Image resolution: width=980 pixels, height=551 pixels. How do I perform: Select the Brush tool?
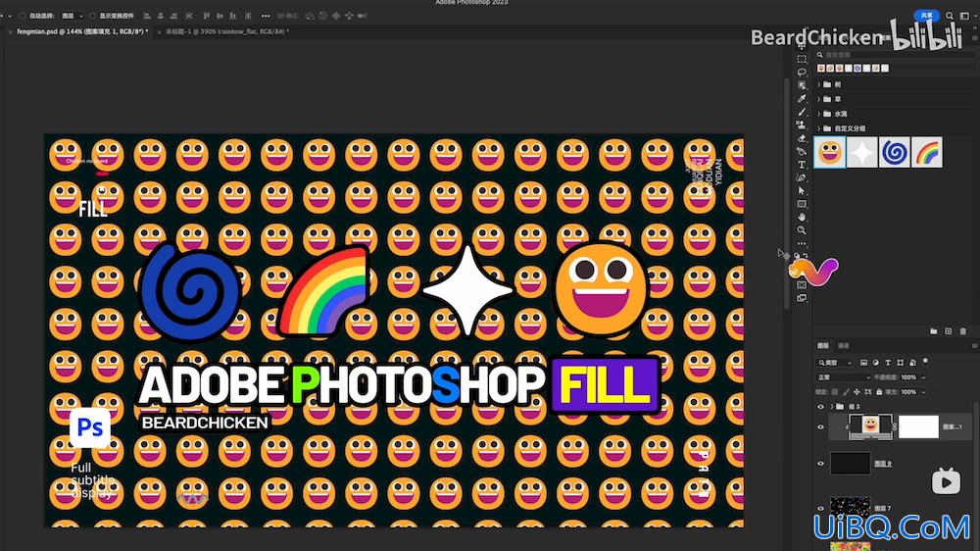(802, 112)
